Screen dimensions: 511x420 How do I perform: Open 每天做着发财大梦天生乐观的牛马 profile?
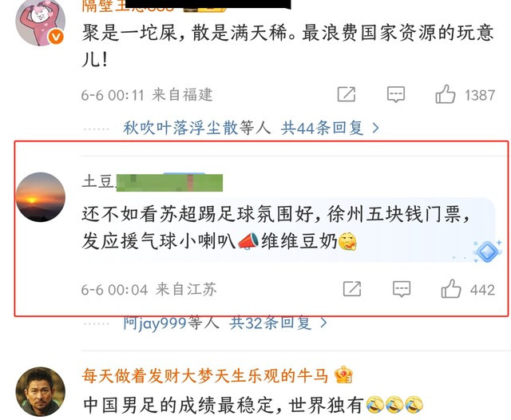205,375
